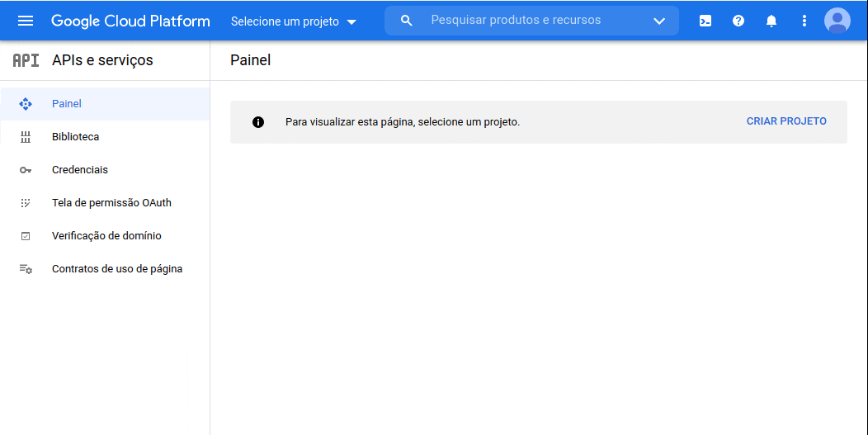Activate Cloud Shell terminal icon
868x435 pixels.
tap(705, 21)
